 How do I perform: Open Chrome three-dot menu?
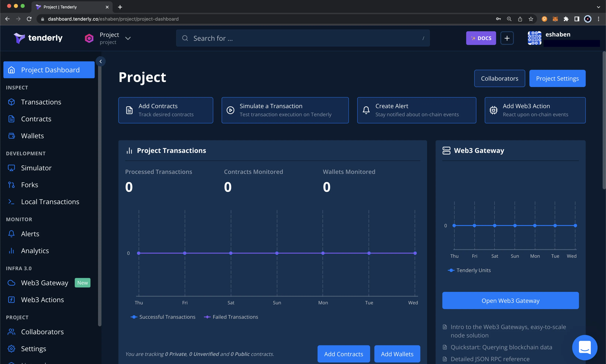click(599, 19)
